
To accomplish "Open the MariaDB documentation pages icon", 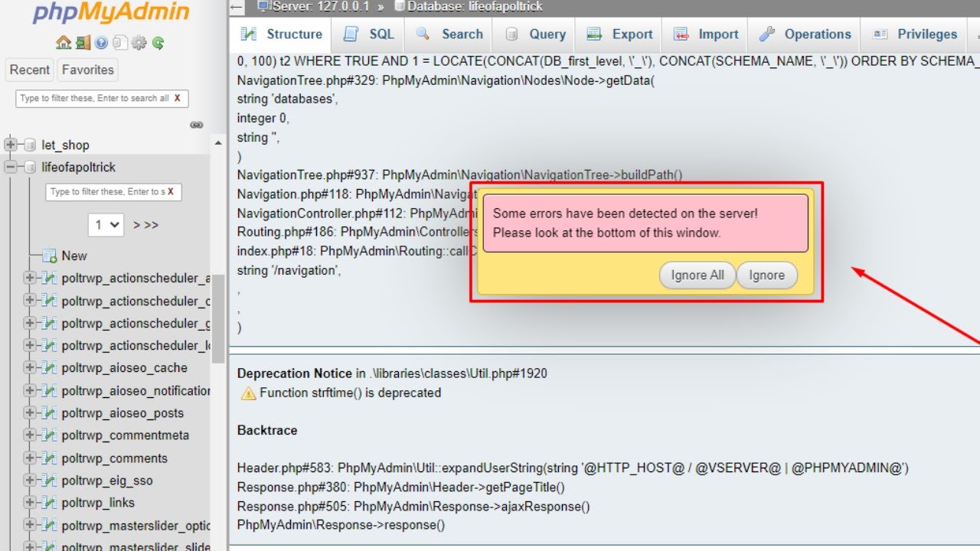I will (120, 43).
